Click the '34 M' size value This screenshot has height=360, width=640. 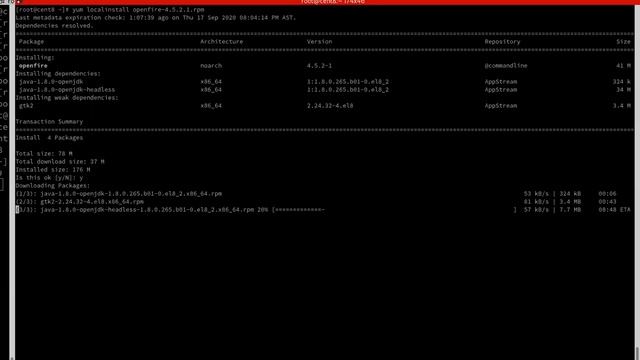click(x=623, y=90)
